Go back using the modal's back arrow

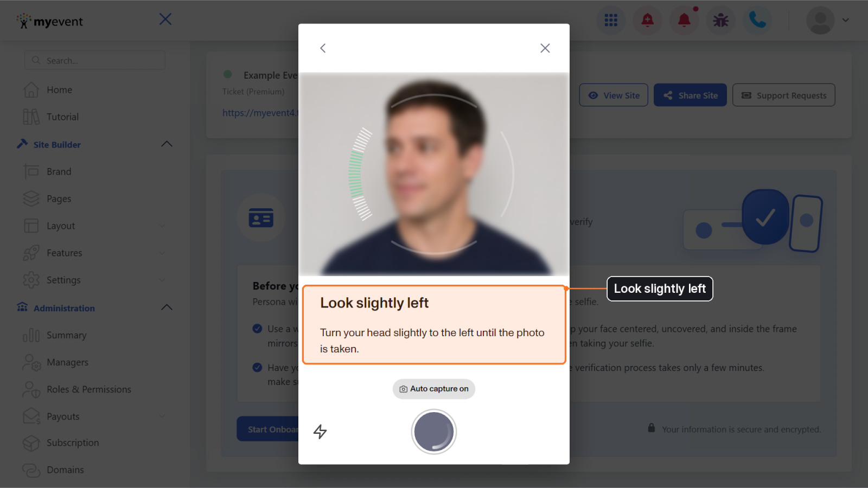(x=323, y=48)
